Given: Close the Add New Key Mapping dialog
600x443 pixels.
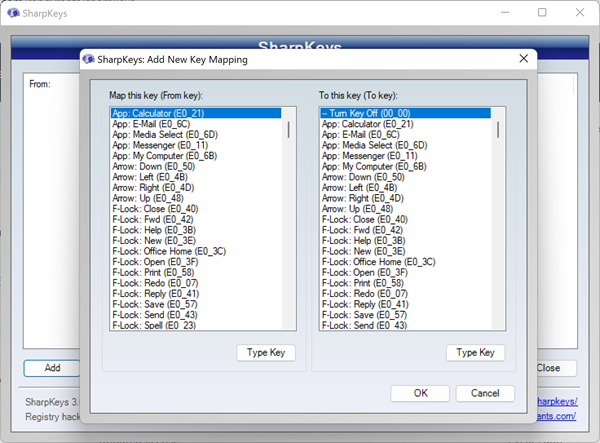Looking at the screenshot, I should click(523, 59).
